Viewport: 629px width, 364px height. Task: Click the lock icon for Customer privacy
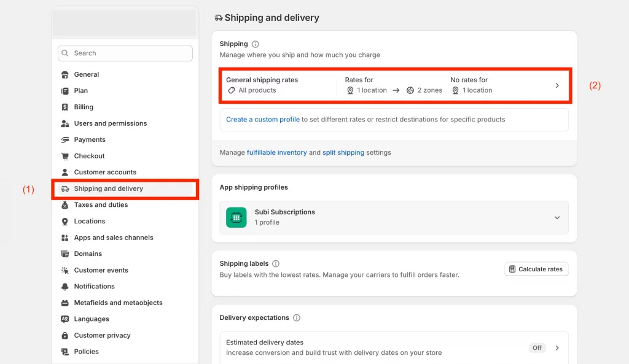click(65, 336)
